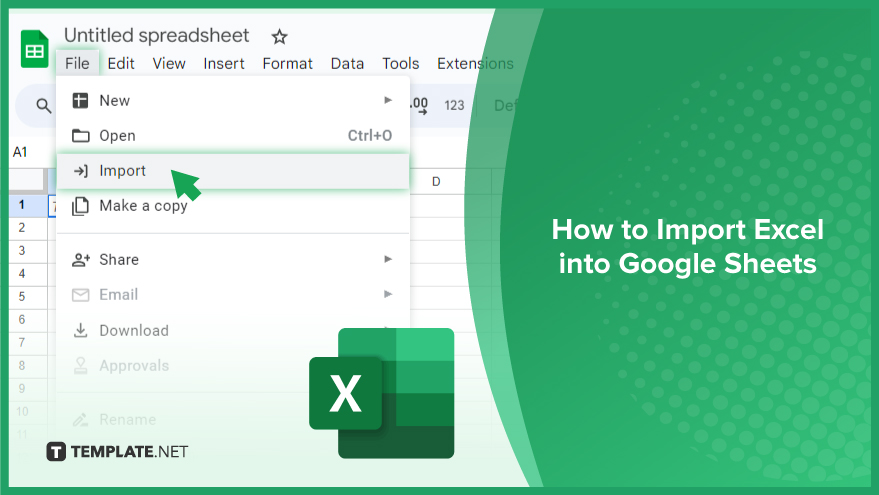Select row 4 header
Image resolution: width=879 pixels, height=495 pixels.
coord(22,274)
